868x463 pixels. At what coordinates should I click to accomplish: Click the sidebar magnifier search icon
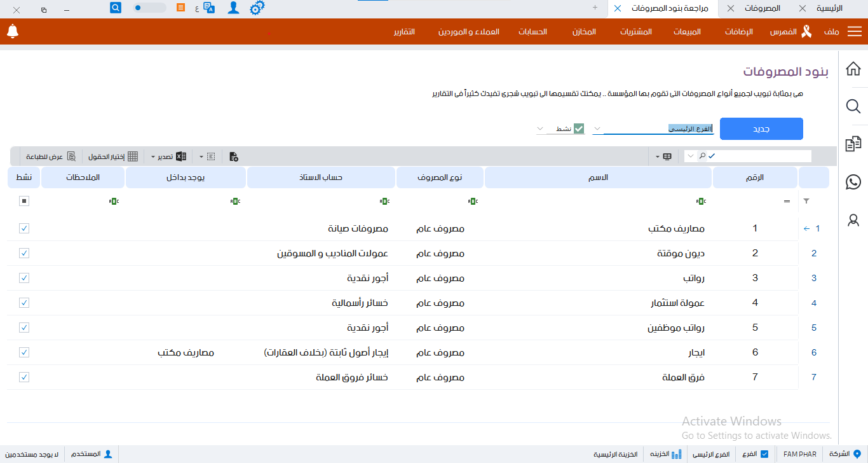(x=853, y=106)
